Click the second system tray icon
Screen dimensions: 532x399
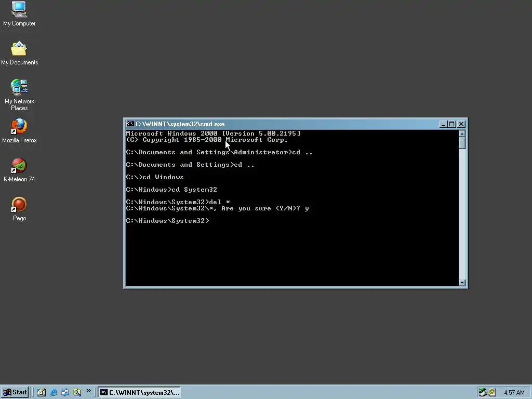[492, 392]
